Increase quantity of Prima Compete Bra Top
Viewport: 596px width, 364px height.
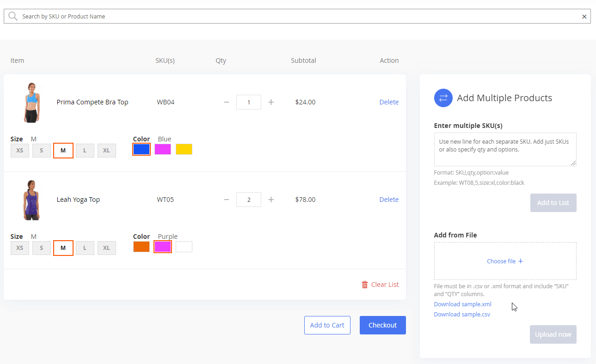click(x=271, y=102)
